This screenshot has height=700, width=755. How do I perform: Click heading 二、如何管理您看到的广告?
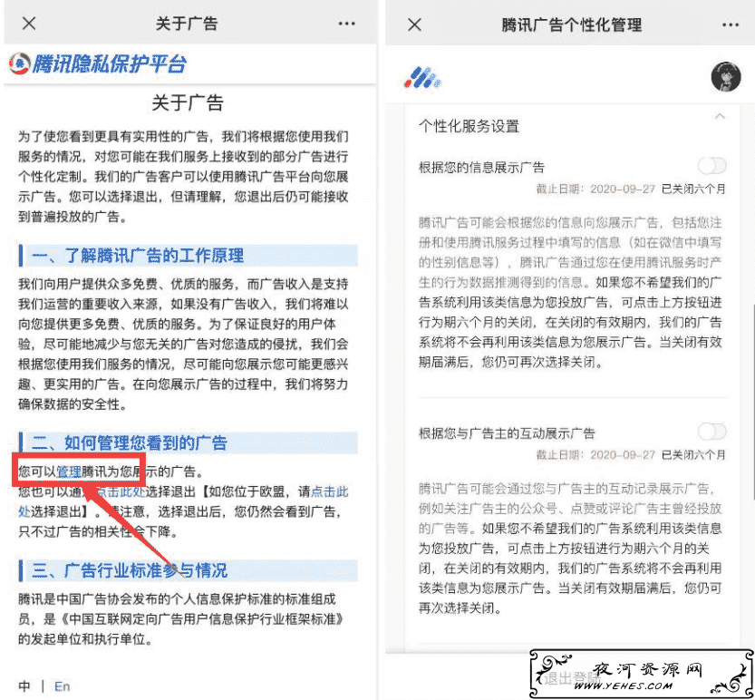[129, 442]
